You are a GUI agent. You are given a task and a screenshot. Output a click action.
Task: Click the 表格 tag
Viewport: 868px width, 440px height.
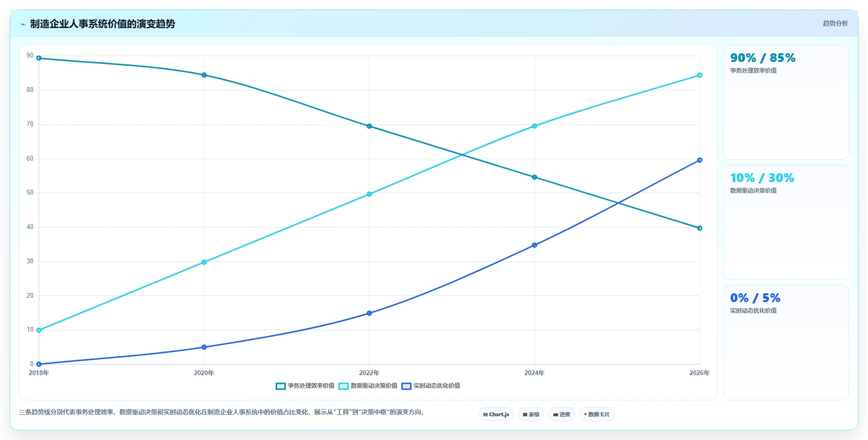[x=531, y=414]
